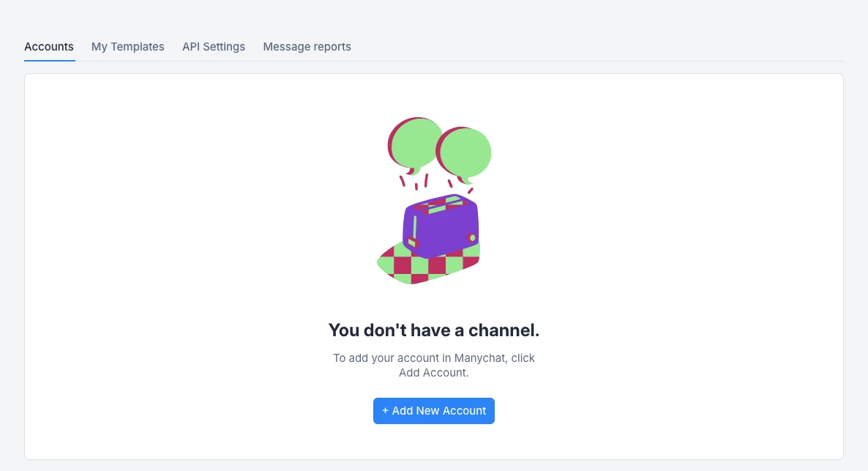Screen dimensions: 868x471
Task: Open the Accounts tab
Action: 49,47
